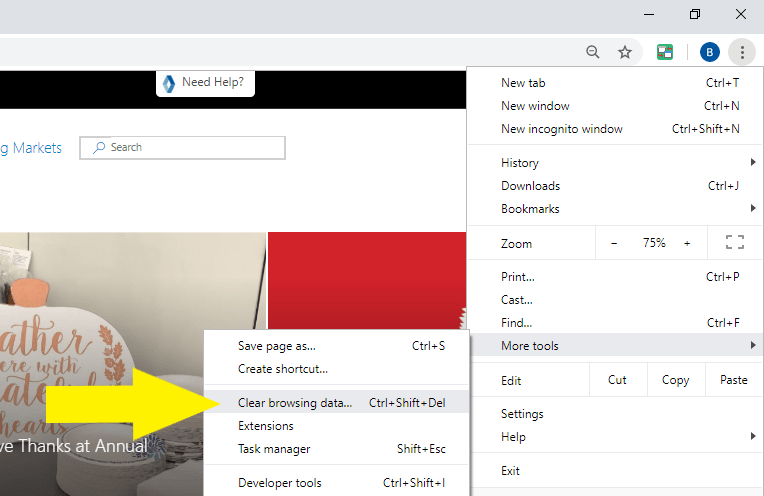Close the Chrome window
This screenshot has width=764, height=496.
tap(741, 14)
